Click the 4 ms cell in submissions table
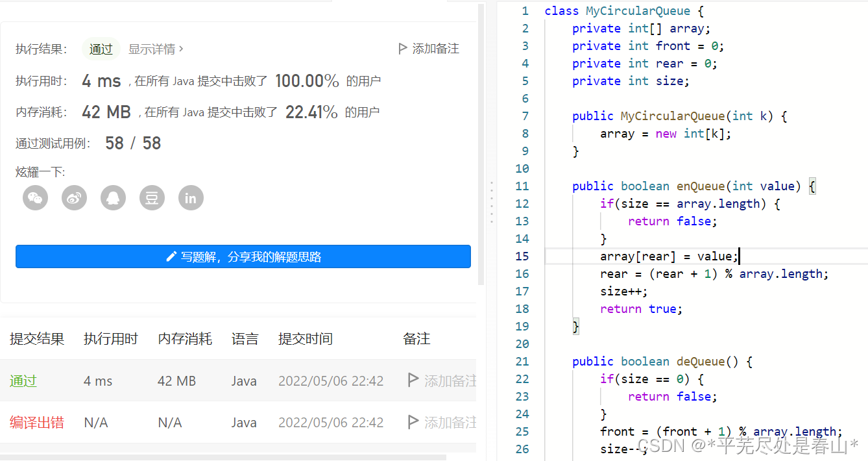This screenshot has height=461, width=868. point(98,381)
